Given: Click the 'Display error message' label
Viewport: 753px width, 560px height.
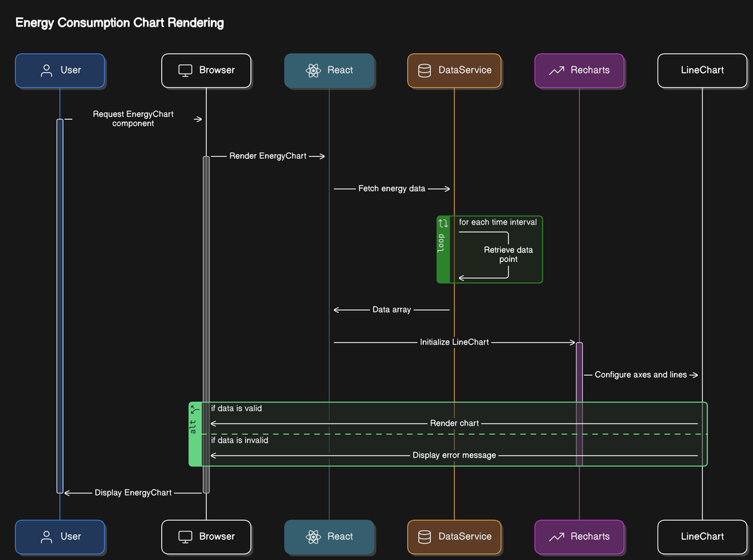Looking at the screenshot, I should [x=455, y=456].
